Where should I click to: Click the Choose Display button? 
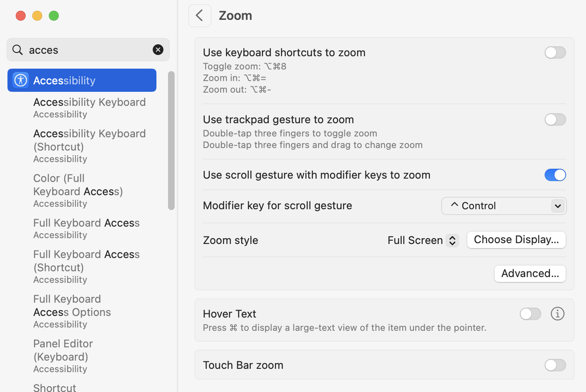pyautogui.click(x=516, y=240)
